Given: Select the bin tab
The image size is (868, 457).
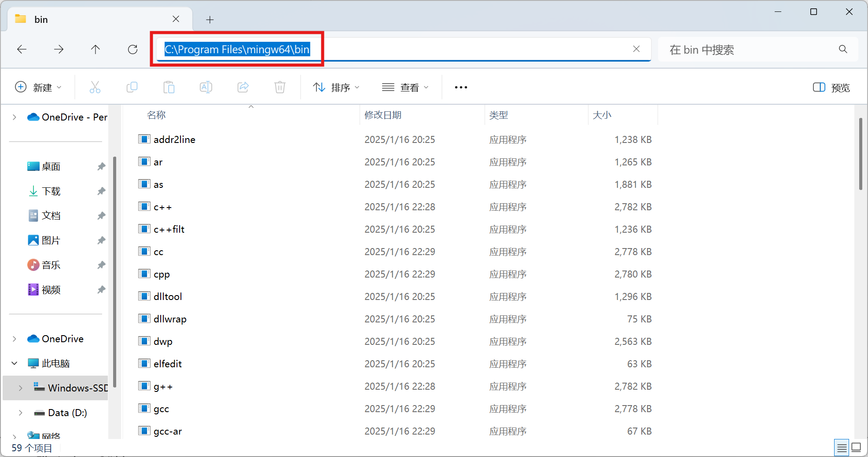Looking at the screenshot, I should point(100,19).
